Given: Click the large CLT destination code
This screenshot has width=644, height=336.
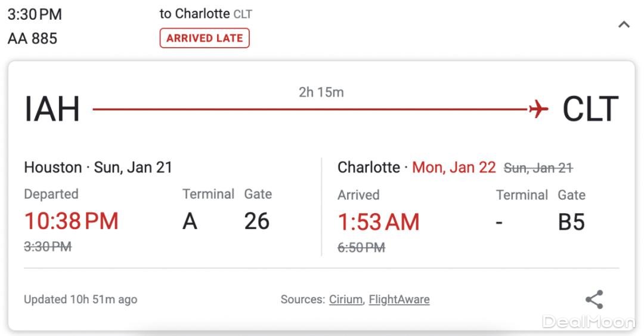Looking at the screenshot, I should pos(590,109).
